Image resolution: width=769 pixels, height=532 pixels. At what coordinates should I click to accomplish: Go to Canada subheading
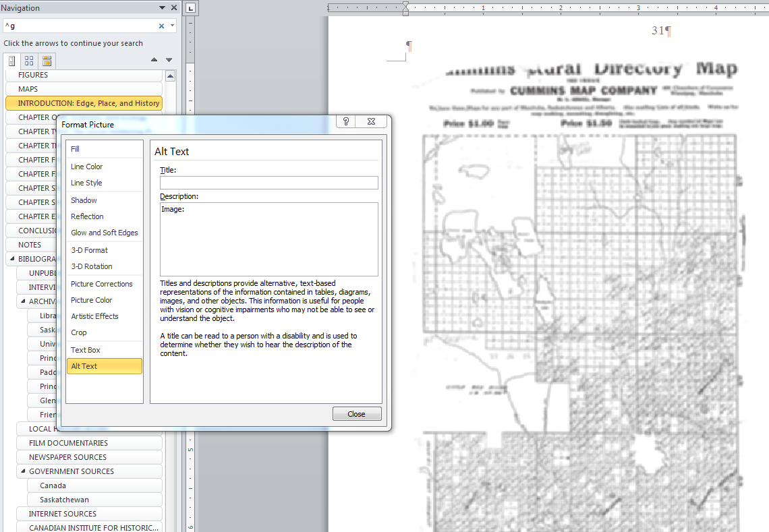94,486
